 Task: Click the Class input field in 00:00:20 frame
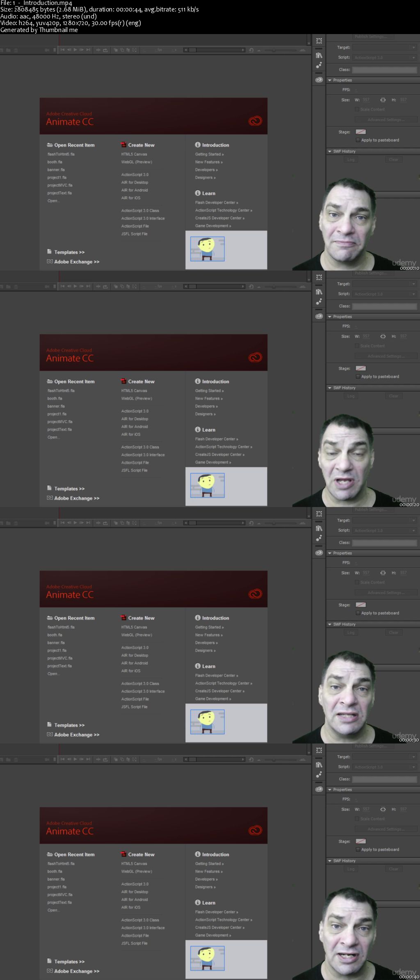[x=385, y=306]
